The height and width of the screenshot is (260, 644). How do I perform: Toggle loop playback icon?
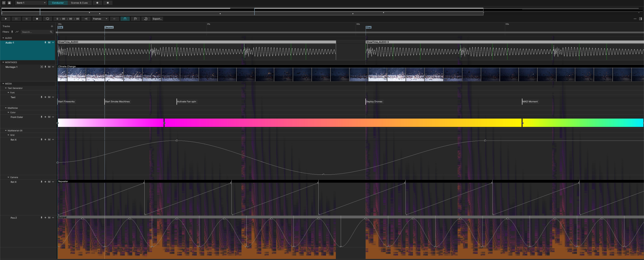(x=47, y=19)
